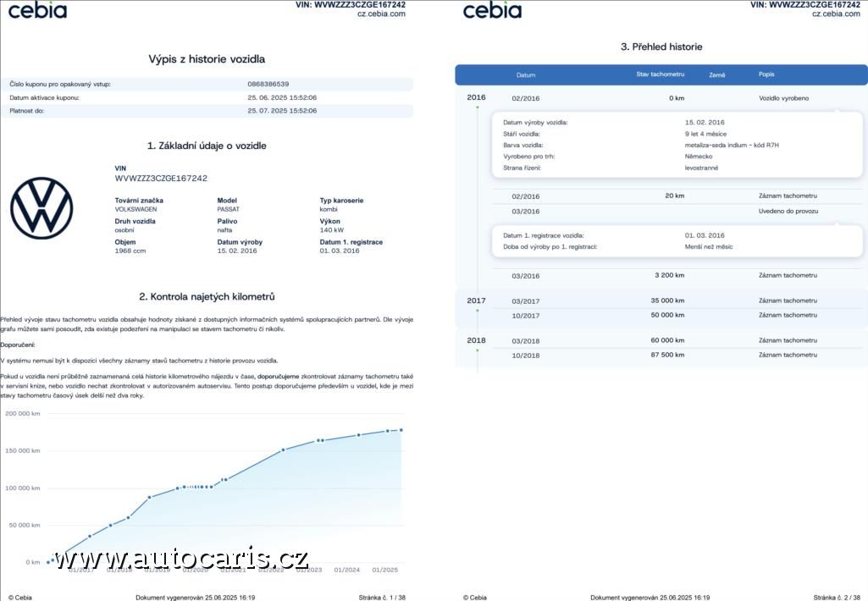Image resolution: width=868 pixels, height=601 pixels.
Task: Click the 'Vozidlo vyrobeno' entry
Action: [x=784, y=98]
